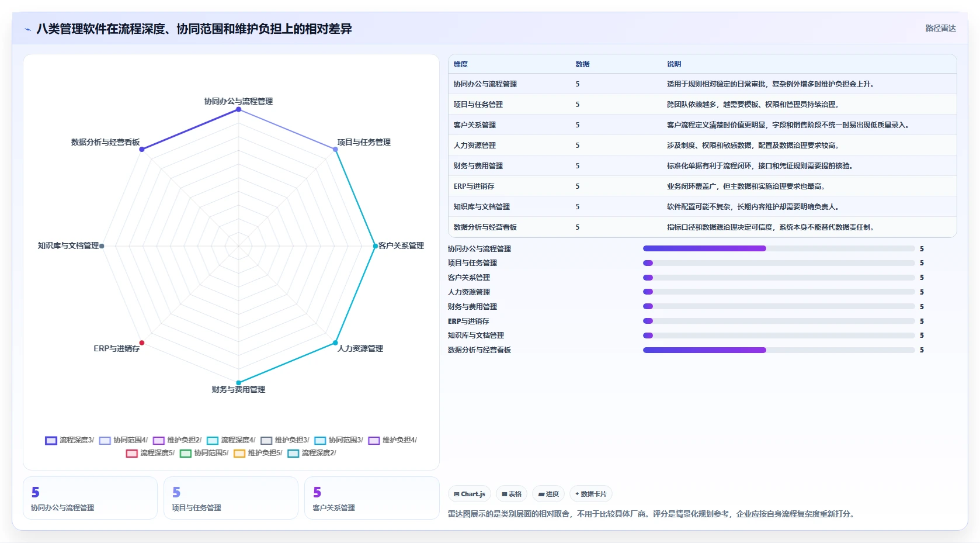Click the 数据分析与经营看板 progress bar
This screenshot has width=980, height=543.
[x=779, y=350]
